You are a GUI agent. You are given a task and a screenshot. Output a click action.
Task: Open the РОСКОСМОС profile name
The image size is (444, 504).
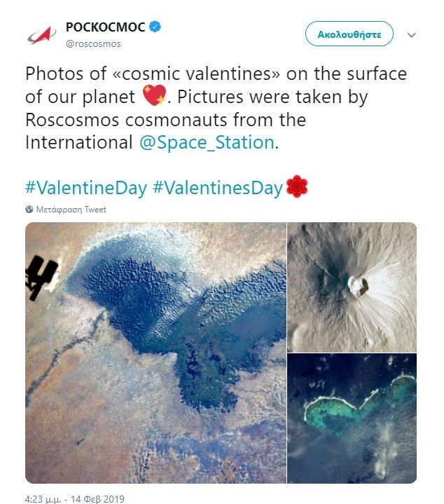[105, 27]
